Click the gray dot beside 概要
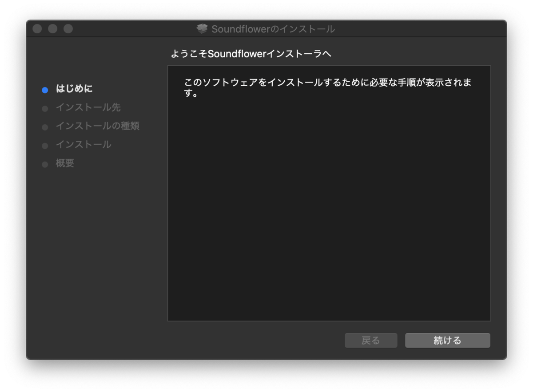Screen dimensions: 533x392 (x=45, y=164)
